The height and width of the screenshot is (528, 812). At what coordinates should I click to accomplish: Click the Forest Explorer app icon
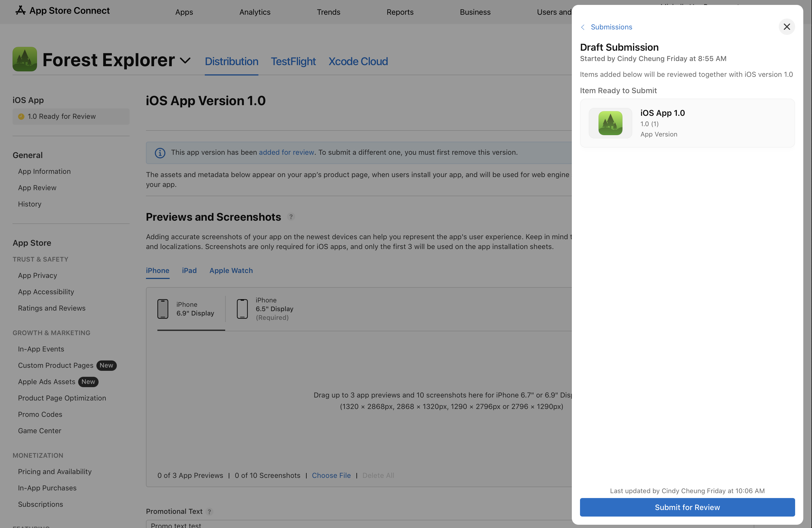[24, 59]
